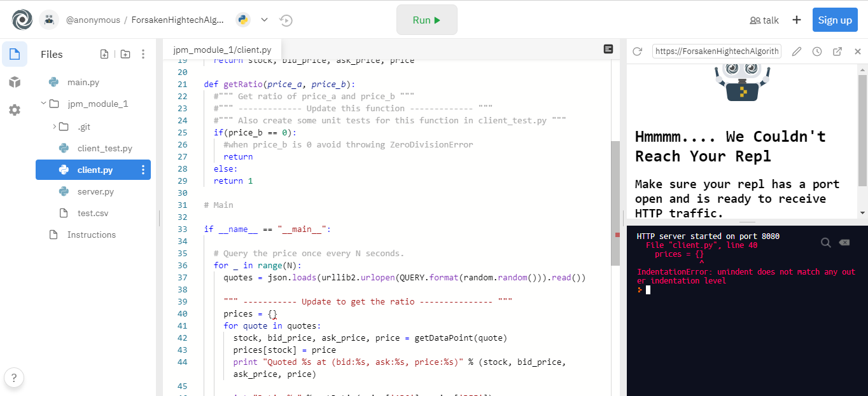Click the 'def getRatio' function line
Screen dimensions: 868x396
[x=279, y=84]
